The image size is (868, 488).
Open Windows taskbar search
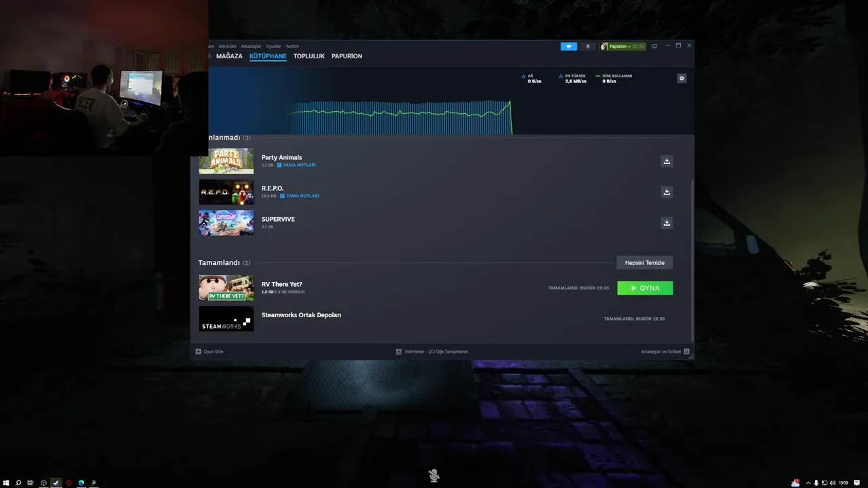point(18,483)
